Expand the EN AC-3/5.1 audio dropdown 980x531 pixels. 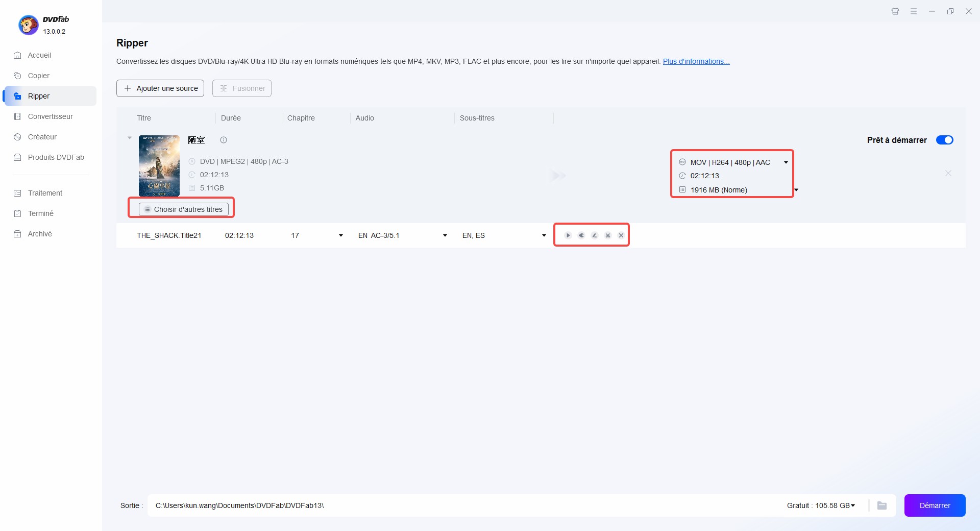point(445,235)
